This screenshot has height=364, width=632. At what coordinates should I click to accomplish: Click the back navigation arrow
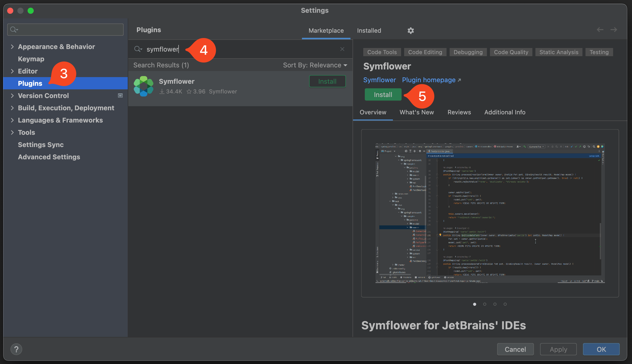600,30
